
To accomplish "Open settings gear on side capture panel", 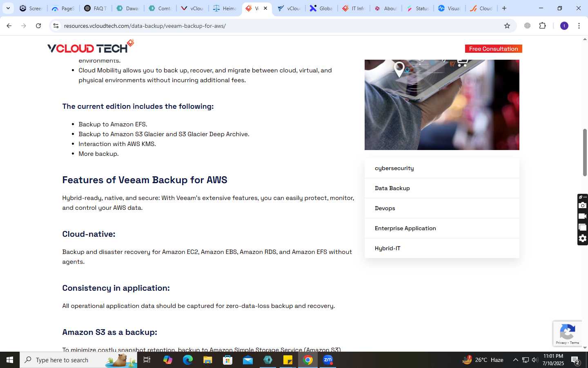I will pyautogui.click(x=583, y=238).
